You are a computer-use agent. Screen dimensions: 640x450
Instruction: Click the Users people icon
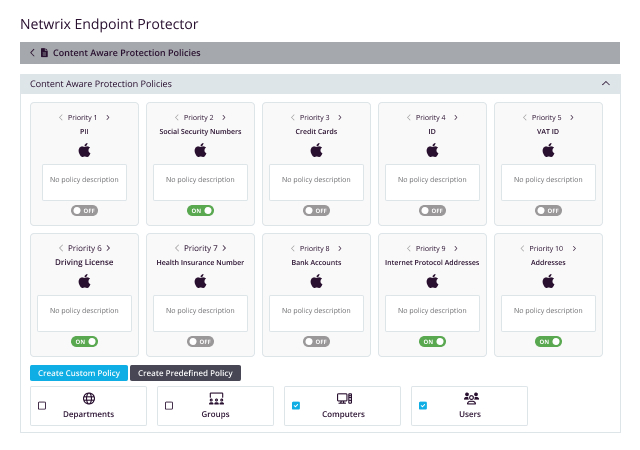click(x=470, y=399)
